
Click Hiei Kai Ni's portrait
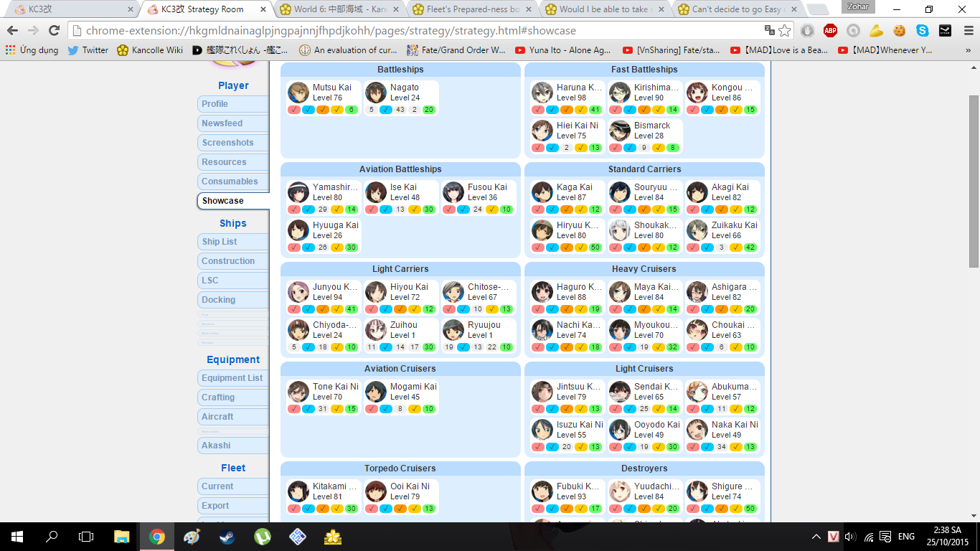coord(542,131)
